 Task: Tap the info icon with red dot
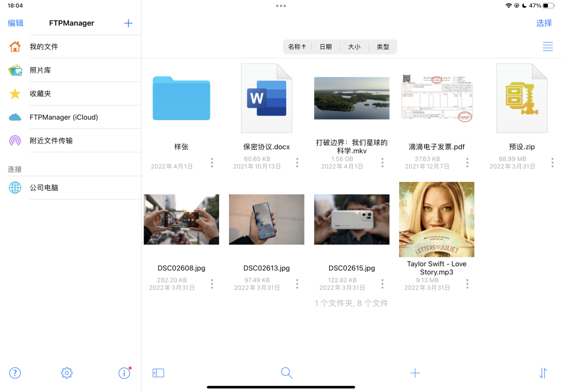point(124,373)
